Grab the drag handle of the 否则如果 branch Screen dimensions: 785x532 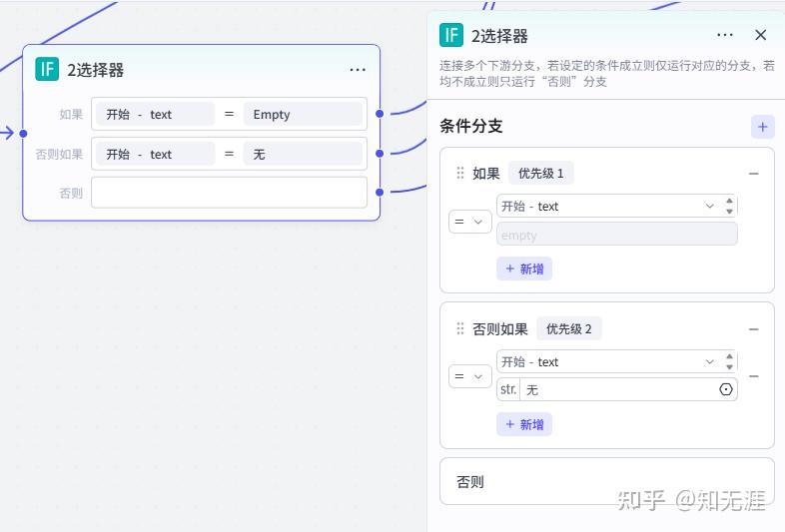point(460,328)
